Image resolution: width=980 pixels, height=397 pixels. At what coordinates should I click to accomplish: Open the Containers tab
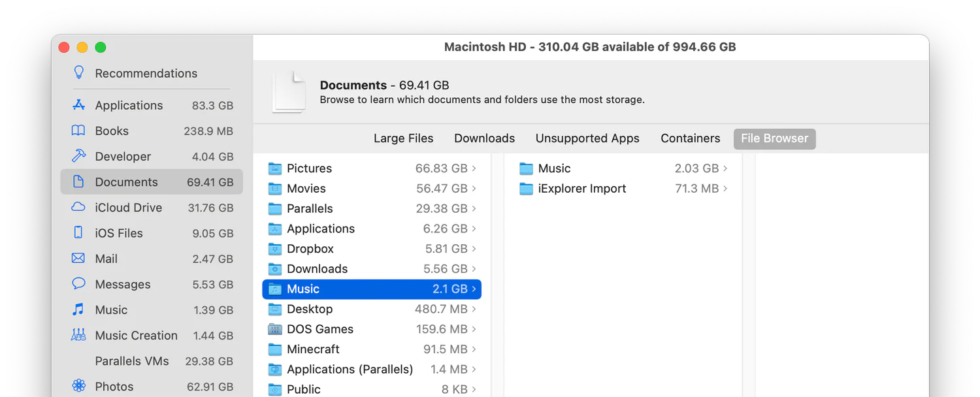pyautogui.click(x=690, y=138)
